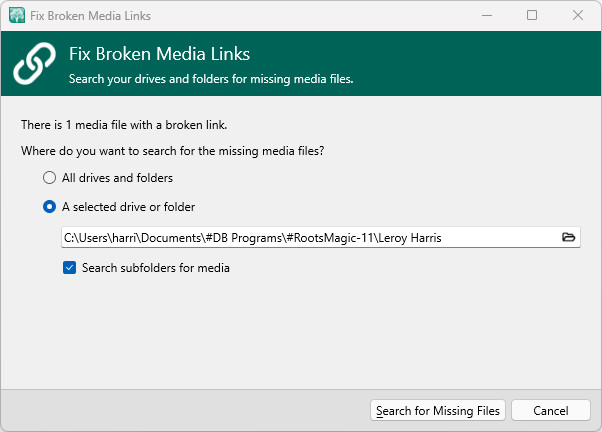Screen dimensions: 602x432
Task: Click the Search for Missing Files button
Action: click(438, 410)
